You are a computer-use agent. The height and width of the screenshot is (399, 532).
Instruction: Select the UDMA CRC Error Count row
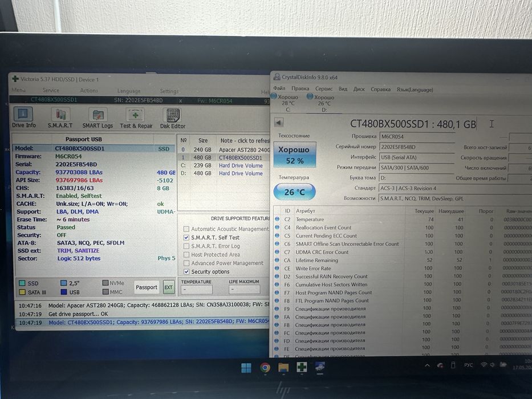403,252
